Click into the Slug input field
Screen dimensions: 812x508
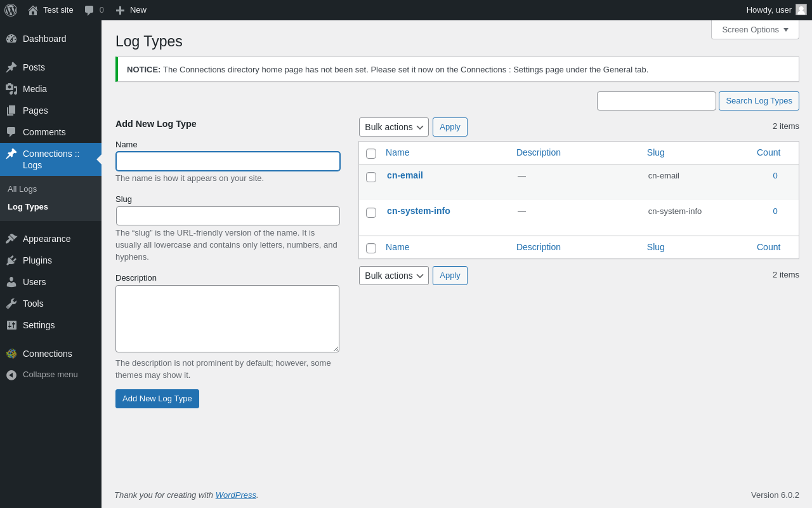click(x=228, y=216)
